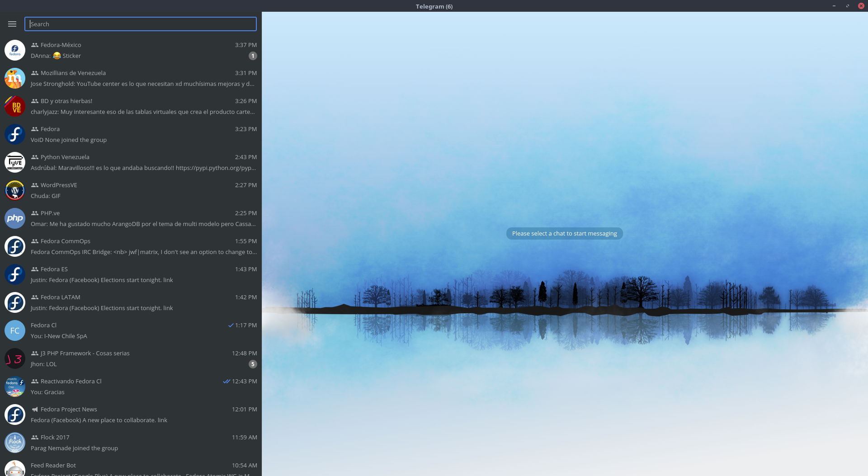868x476 pixels.
Task: Click the 'Chuda: GIF' message preview
Action: click(46, 196)
